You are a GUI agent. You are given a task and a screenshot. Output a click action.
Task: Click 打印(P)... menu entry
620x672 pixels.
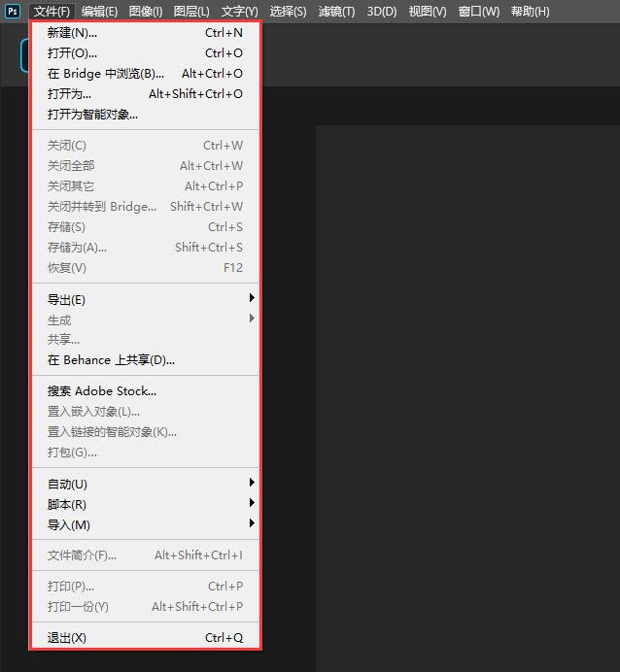point(146,587)
